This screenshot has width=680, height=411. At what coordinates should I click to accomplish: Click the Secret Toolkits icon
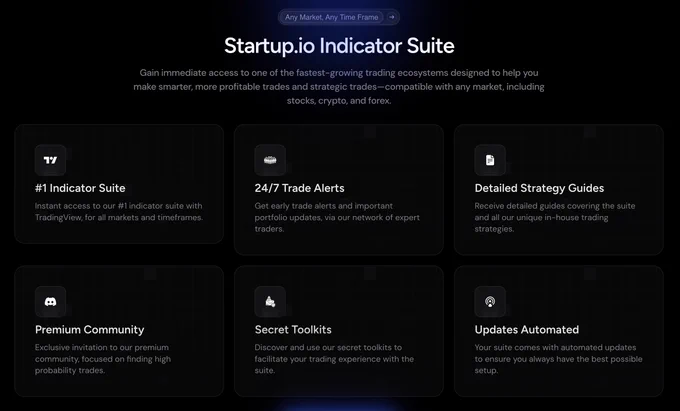pyautogui.click(x=270, y=301)
